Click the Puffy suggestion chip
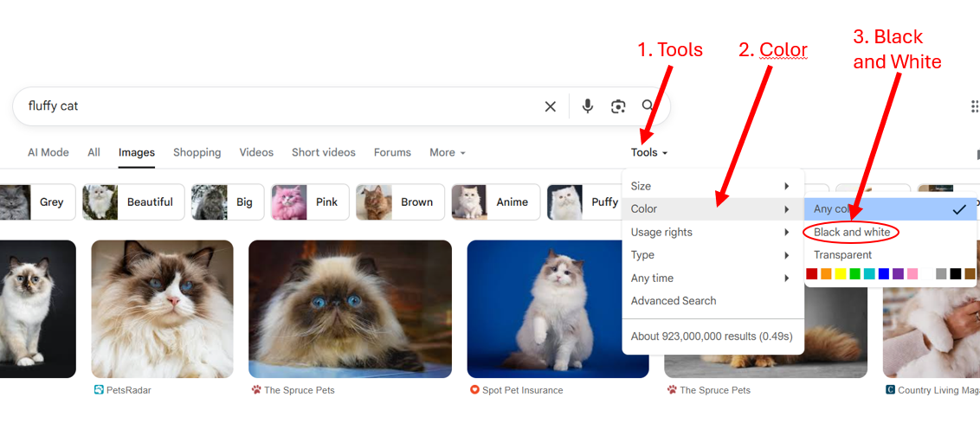This screenshot has height=429, width=980. click(584, 202)
